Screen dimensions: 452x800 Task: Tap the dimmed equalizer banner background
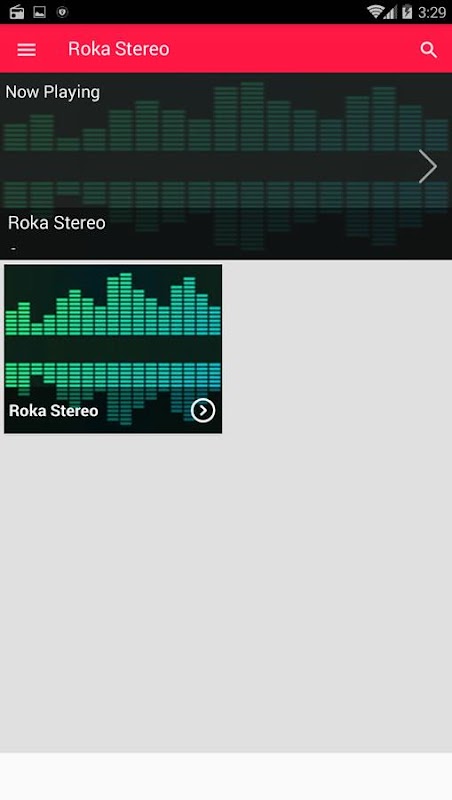226,166
